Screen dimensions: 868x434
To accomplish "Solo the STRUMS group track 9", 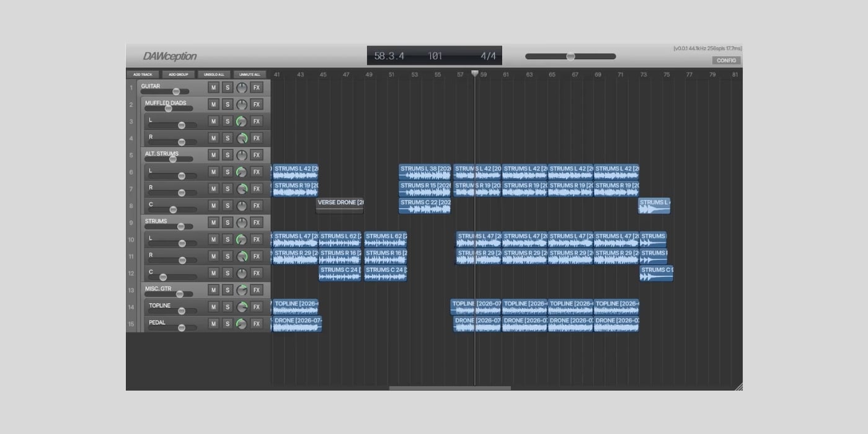I will click(228, 223).
